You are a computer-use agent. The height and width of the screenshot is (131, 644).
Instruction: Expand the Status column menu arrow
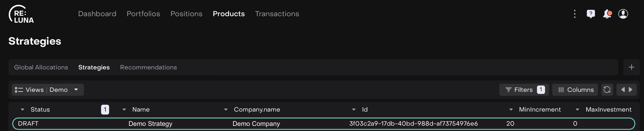pos(22,110)
